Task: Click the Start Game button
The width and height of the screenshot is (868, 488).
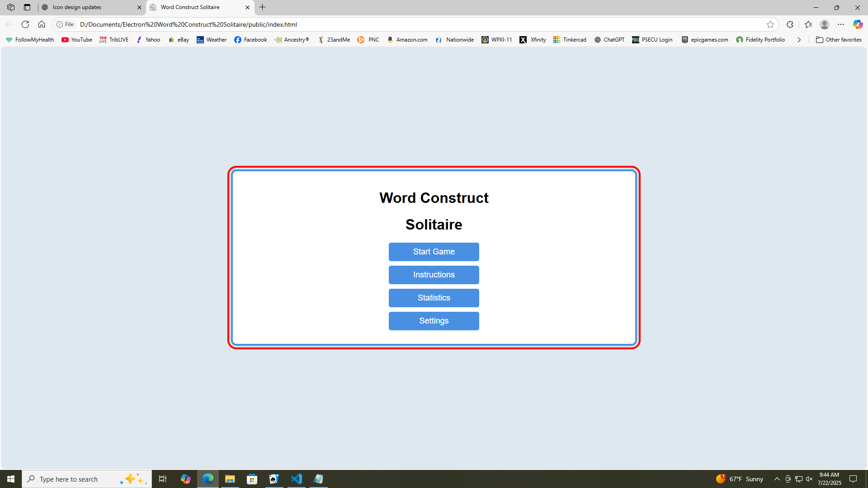Action: (x=434, y=252)
